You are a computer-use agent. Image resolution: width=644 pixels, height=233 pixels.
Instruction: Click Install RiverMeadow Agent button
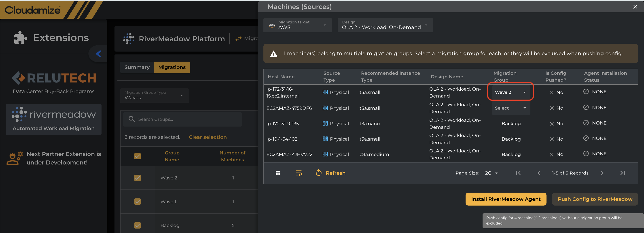(x=506, y=199)
